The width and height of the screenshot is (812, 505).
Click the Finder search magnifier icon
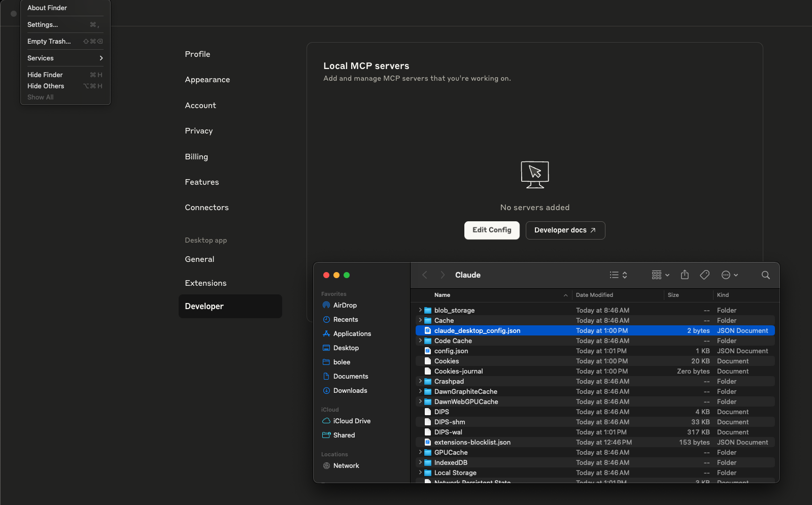click(766, 275)
